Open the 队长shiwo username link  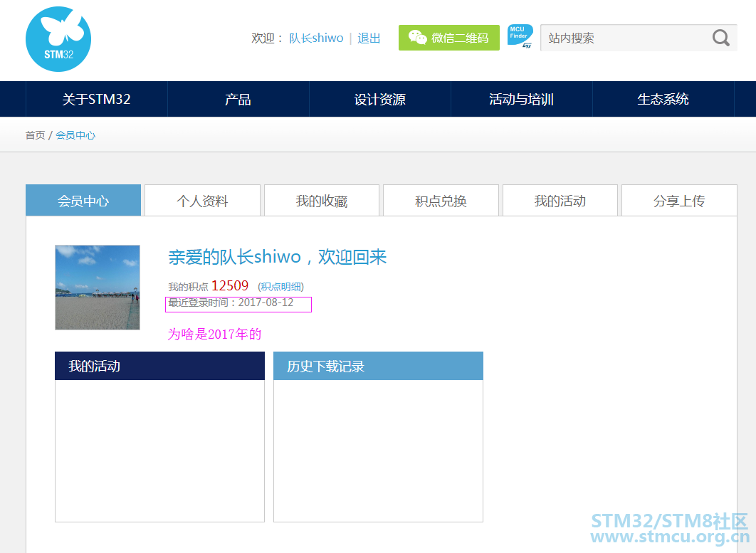tap(316, 38)
